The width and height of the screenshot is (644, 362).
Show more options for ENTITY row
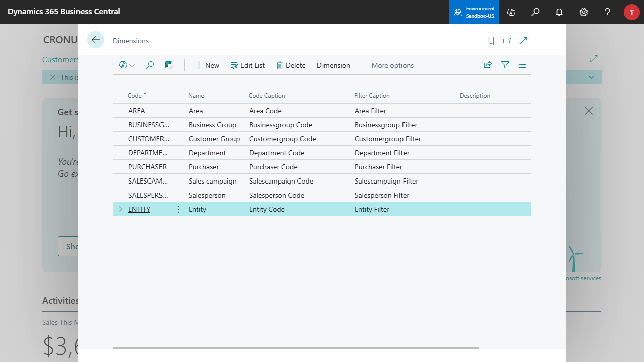click(178, 209)
